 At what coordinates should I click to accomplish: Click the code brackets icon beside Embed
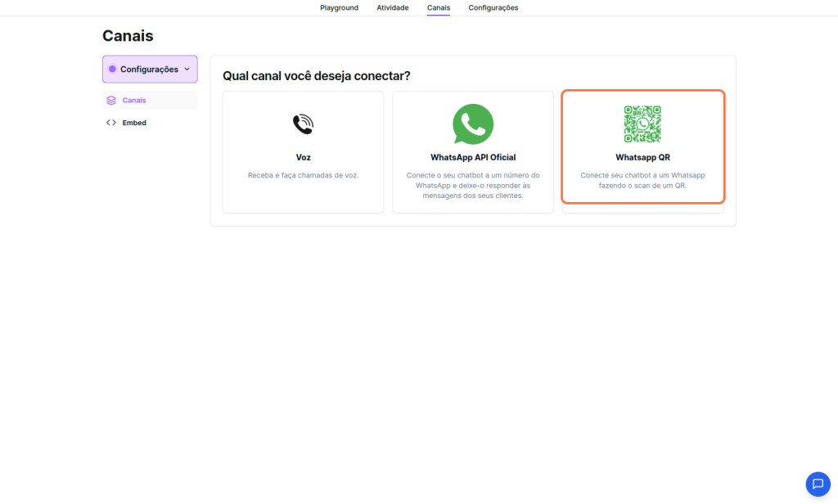tap(111, 123)
